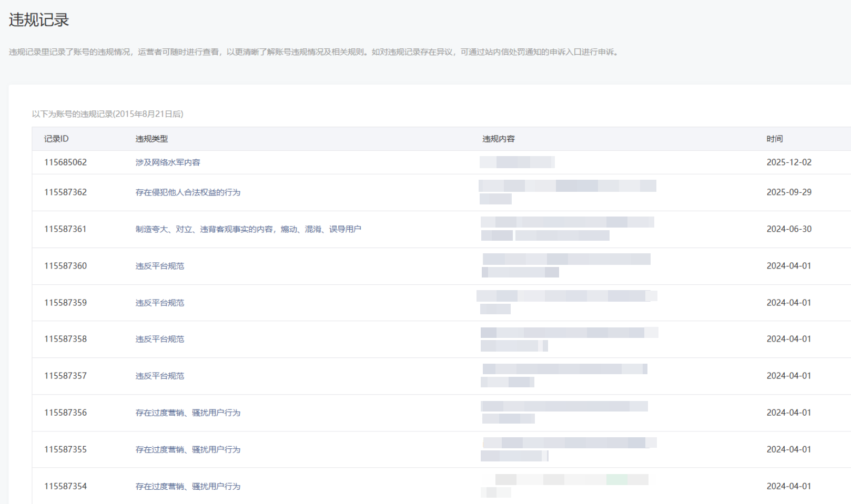Screen dimensions: 851x504
Task: Select record ID 115587362
Action: 65,192
